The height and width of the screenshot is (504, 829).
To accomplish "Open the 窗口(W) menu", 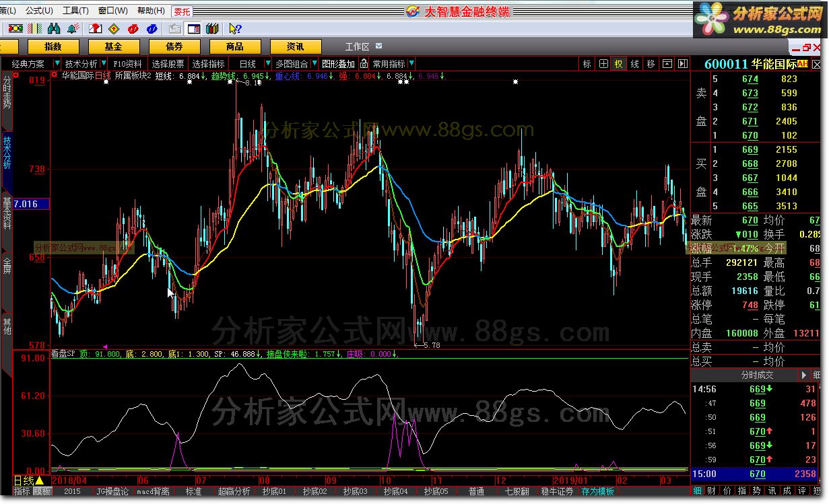I will (112, 11).
